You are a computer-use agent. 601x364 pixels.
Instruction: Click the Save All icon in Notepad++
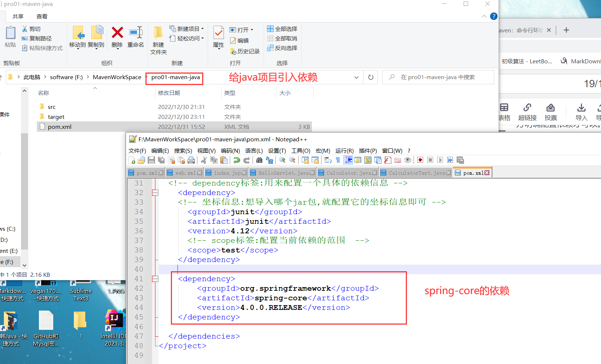[x=161, y=160]
